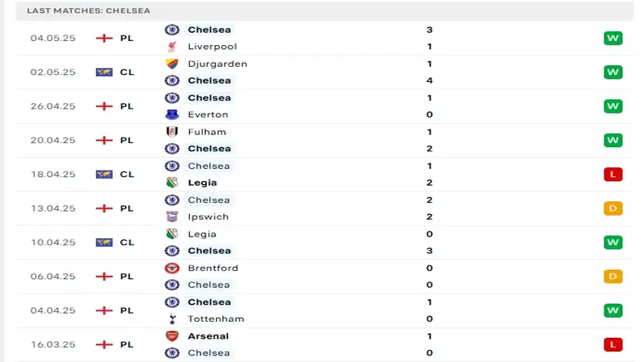Screen dimensions: 644x362
Task: Click the Ipswich club crest icon
Action: click(x=172, y=216)
